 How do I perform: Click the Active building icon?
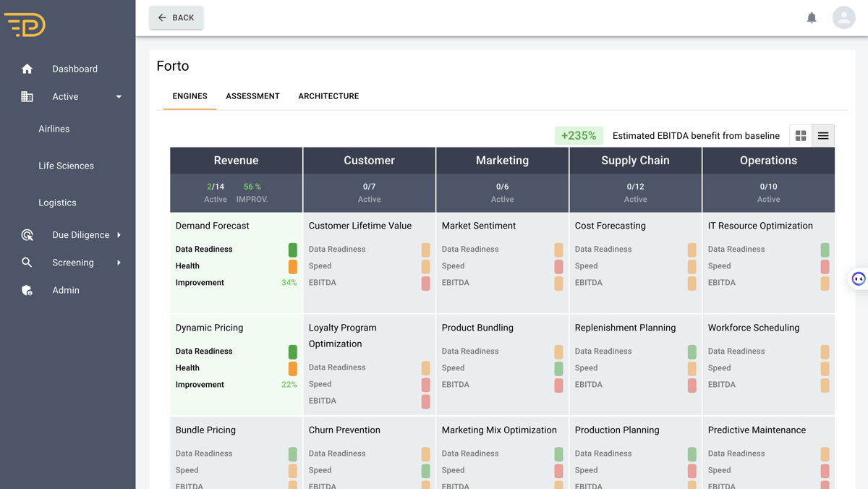27,96
